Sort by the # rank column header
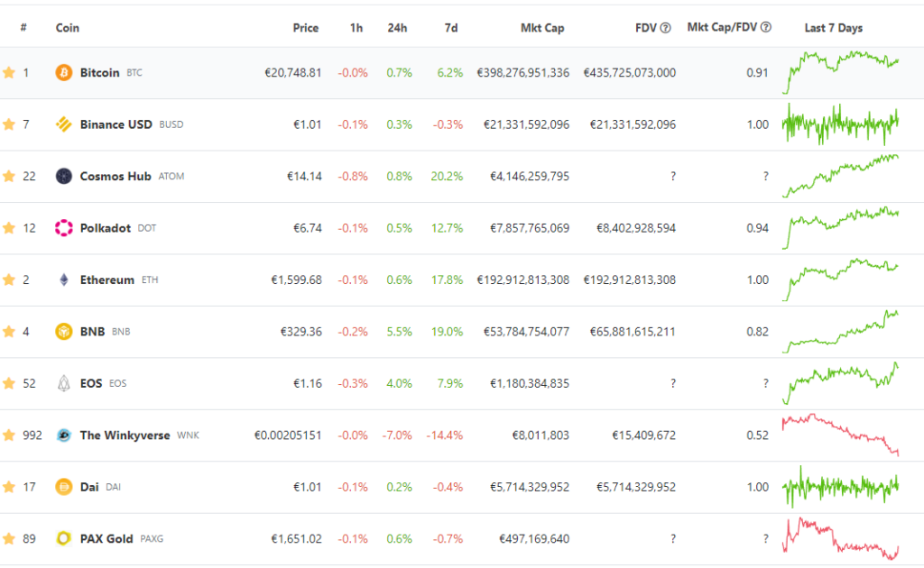 click(x=23, y=27)
